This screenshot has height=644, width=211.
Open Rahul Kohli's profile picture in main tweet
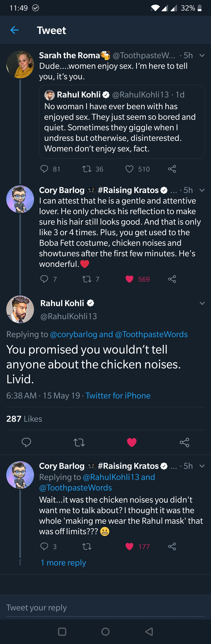(x=20, y=309)
